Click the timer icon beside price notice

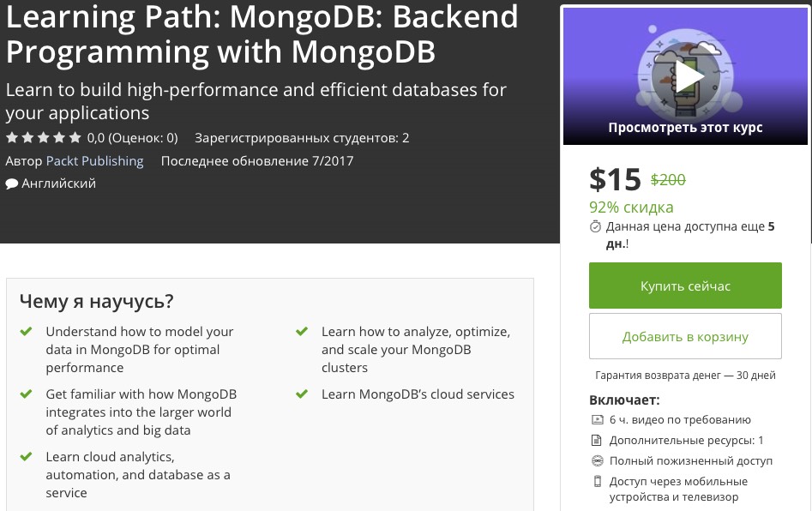point(596,227)
